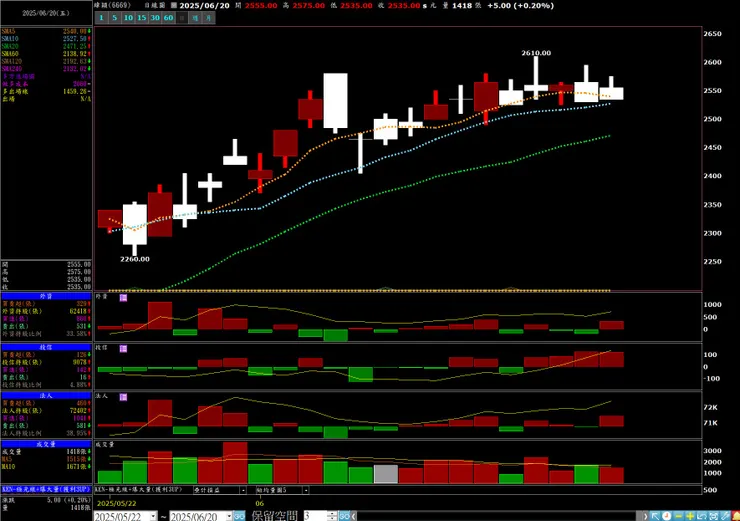Click the SMA5 legend entry

coord(46,31)
